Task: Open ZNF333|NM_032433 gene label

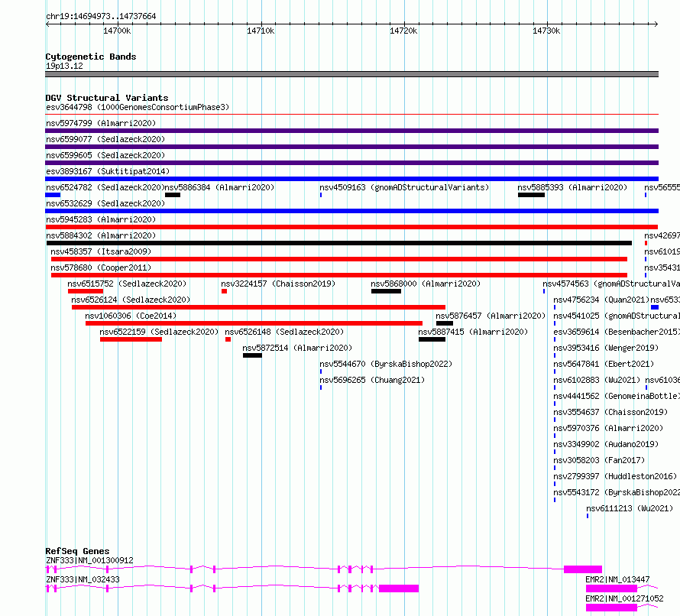Action: [83, 579]
